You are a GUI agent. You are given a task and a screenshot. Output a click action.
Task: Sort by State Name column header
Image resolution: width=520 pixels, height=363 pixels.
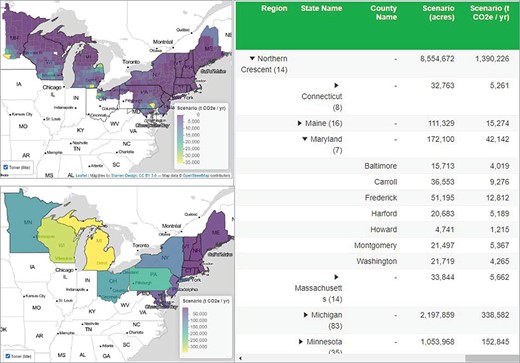pyautogui.click(x=321, y=8)
